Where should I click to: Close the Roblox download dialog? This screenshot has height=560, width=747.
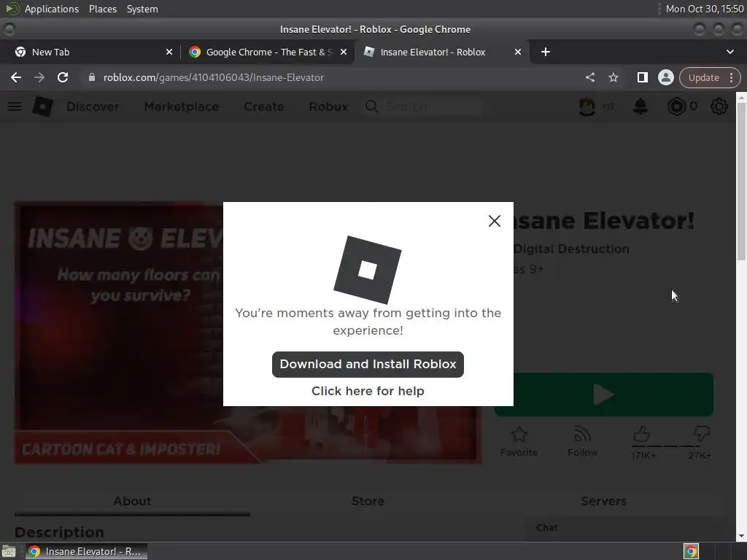[494, 221]
